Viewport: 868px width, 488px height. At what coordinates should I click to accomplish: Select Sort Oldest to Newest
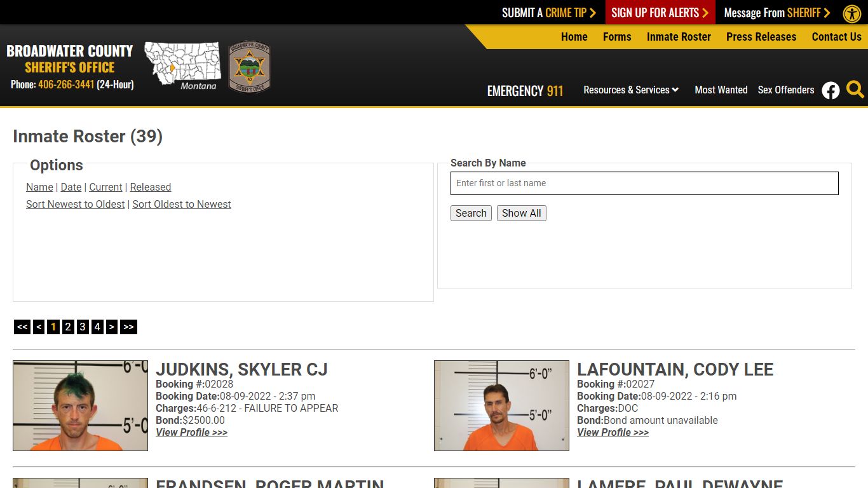[182, 204]
